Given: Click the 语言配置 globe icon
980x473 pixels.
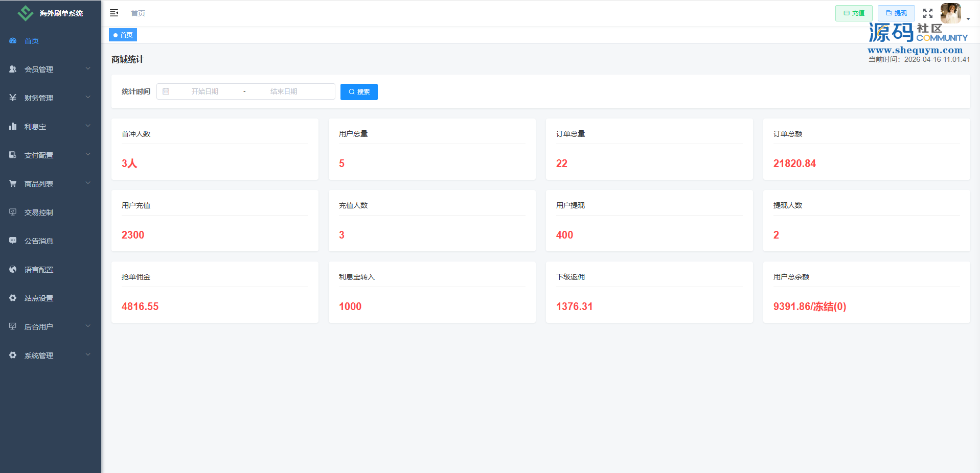Looking at the screenshot, I should click(13, 269).
